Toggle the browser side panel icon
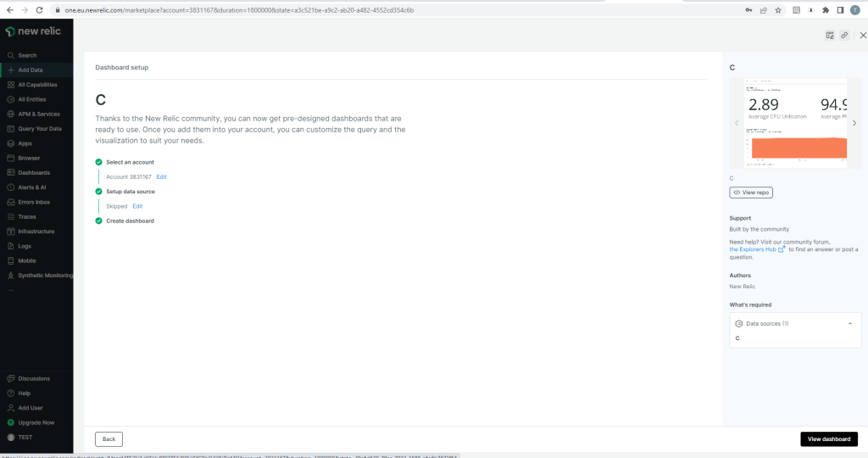The height and width of the screenshot is (458, 868). (x=840, y=10)
